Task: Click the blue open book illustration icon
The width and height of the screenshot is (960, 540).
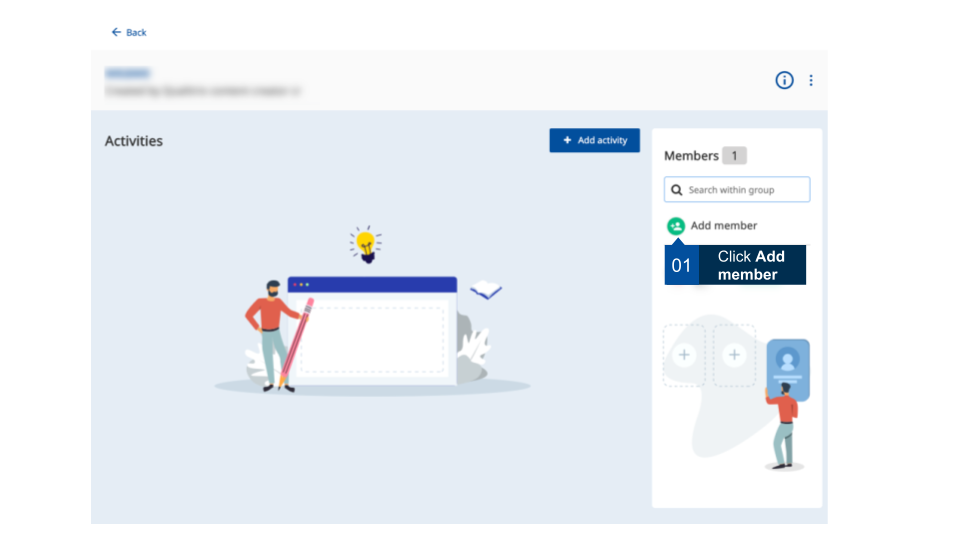Action: tap(486, 291)
